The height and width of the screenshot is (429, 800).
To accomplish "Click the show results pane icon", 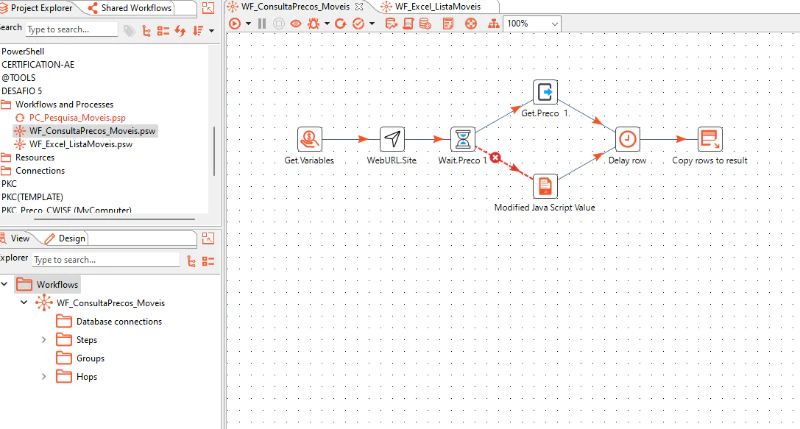I will click(448, 23).
